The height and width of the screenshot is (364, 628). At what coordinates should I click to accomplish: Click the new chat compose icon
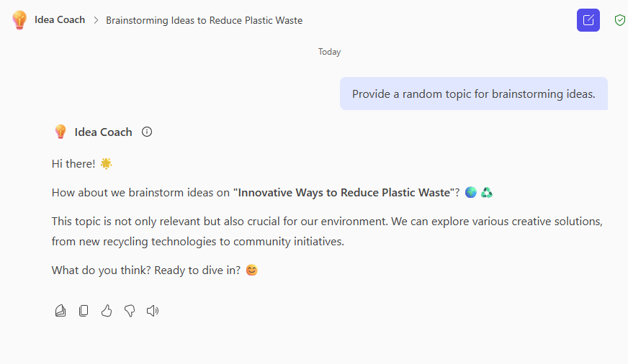point(588,20)
